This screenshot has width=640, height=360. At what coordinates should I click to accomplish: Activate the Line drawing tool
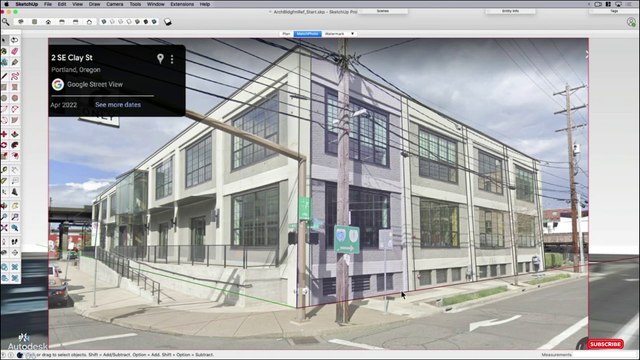4,76
